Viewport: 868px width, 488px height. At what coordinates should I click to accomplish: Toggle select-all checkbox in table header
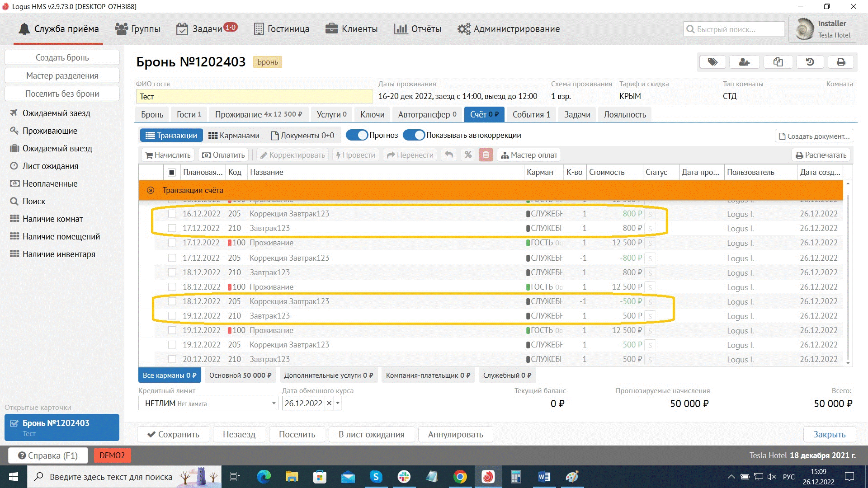tap(172, 172)
